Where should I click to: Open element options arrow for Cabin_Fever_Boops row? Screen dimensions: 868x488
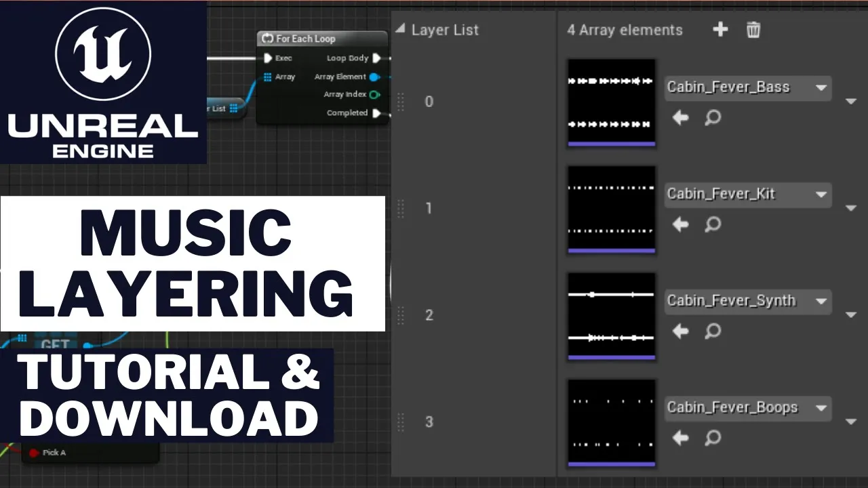(x=851, y=422)
